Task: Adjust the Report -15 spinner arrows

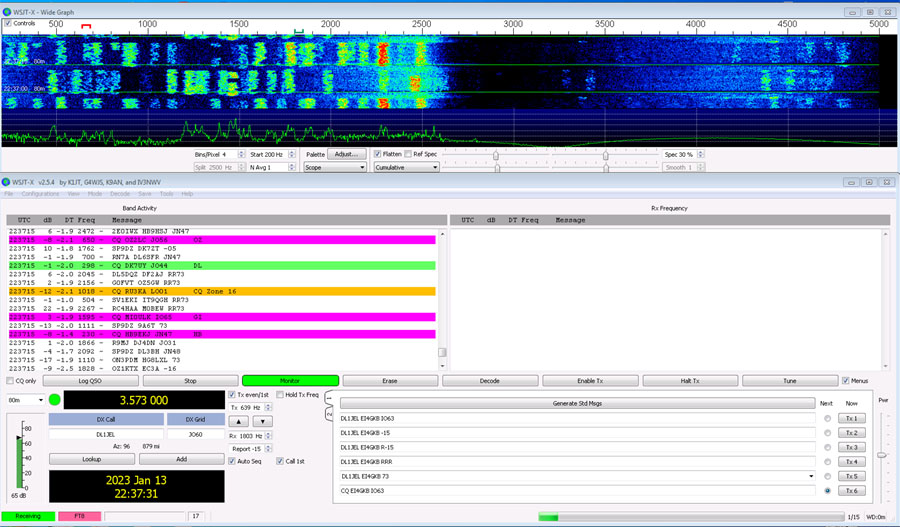Action: coord(268,448)
